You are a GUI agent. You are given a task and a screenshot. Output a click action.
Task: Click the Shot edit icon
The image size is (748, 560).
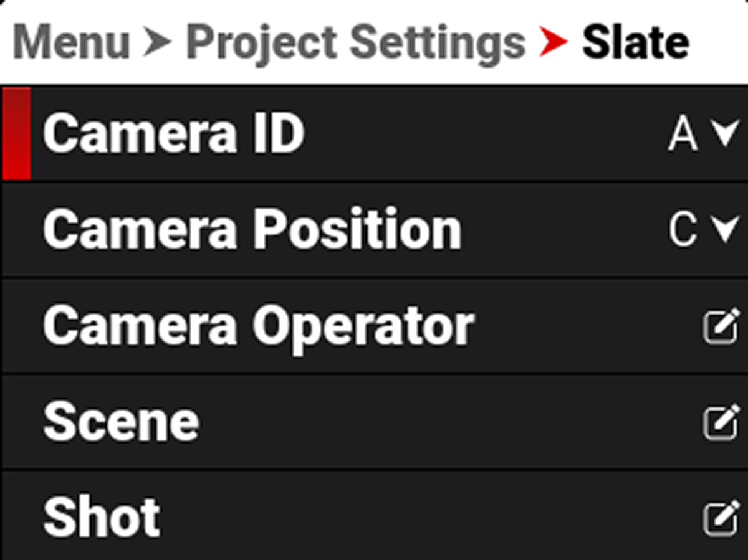click(x=721, y=518)
